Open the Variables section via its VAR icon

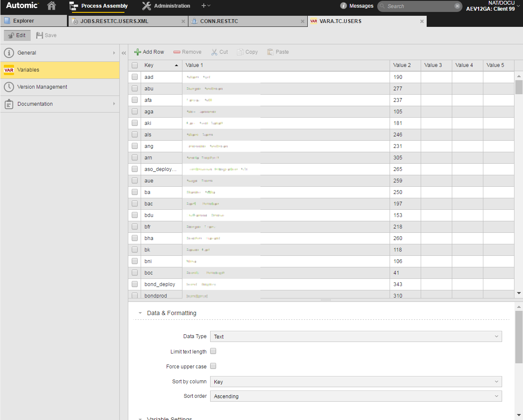click(x=9, y=70)
